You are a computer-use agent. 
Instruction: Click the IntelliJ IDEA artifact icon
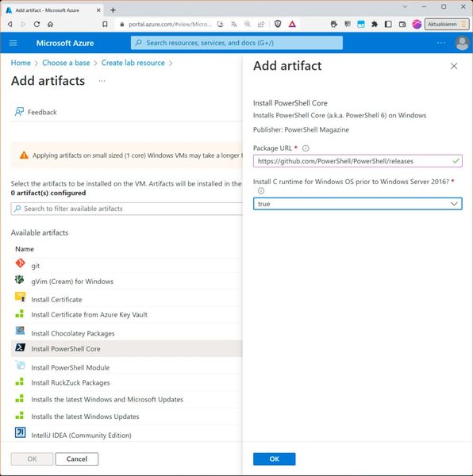(20, 432)
